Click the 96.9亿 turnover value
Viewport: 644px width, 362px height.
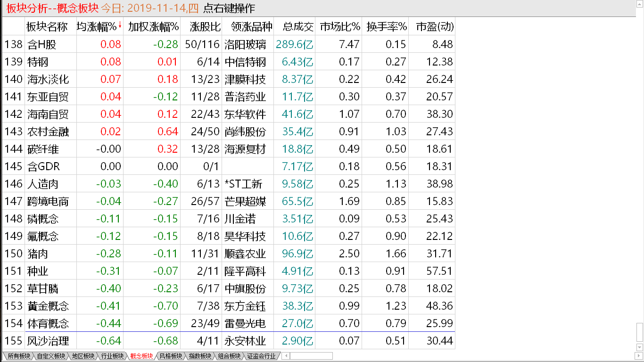[x=297, y=254]
